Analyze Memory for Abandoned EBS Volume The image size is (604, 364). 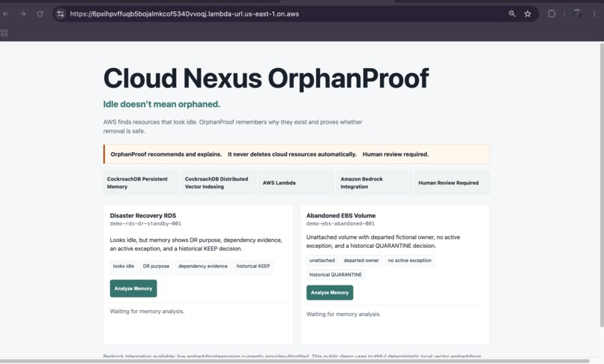330,292
